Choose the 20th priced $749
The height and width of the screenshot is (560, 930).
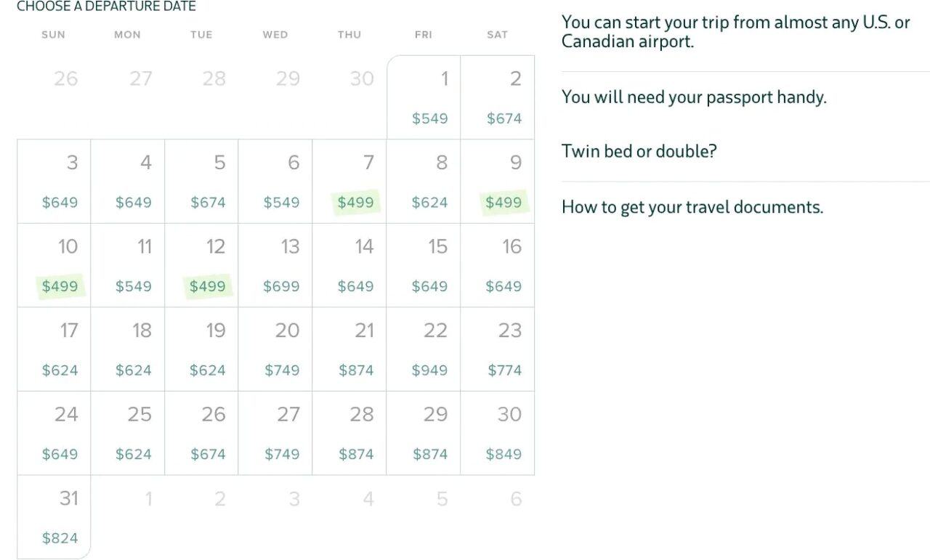click(276, 349)
